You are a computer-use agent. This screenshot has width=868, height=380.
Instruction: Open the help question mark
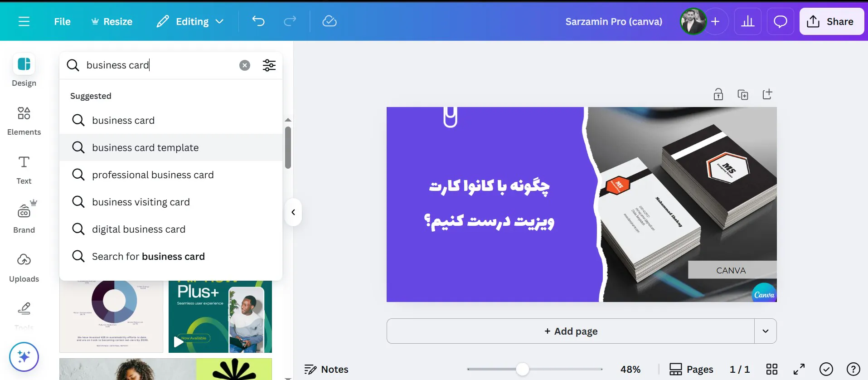(x=853, y=369)
